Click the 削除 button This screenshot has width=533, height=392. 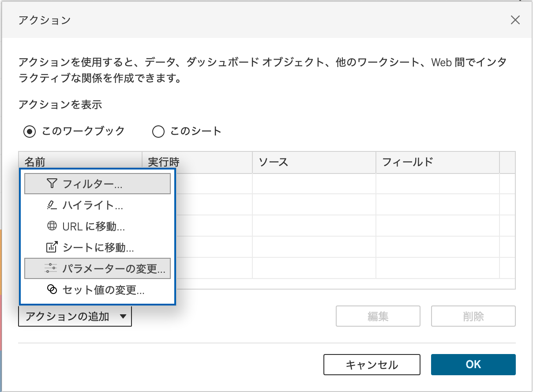473,316
